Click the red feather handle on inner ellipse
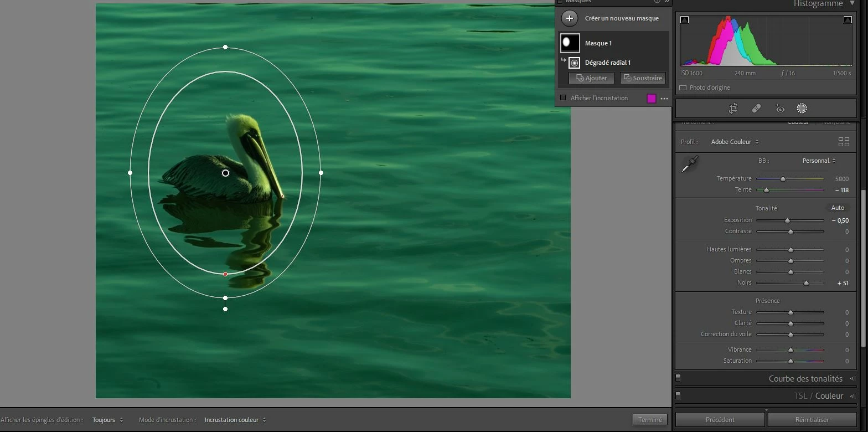The image size is (868, 432). coord(225,274)
